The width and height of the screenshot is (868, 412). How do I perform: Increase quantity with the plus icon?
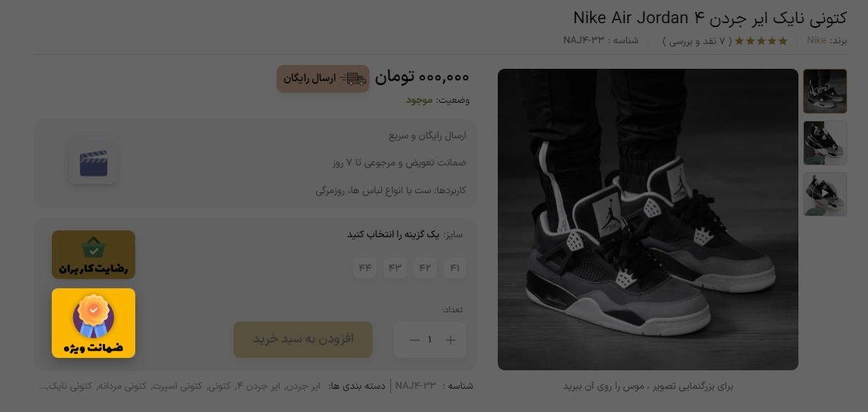(451, 340)
